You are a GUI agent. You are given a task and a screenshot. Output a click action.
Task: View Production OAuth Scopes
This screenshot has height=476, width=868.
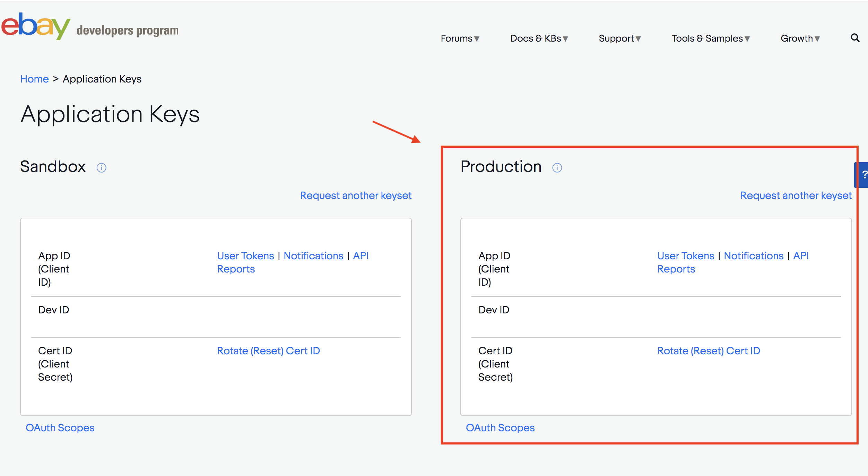(500, 428)
